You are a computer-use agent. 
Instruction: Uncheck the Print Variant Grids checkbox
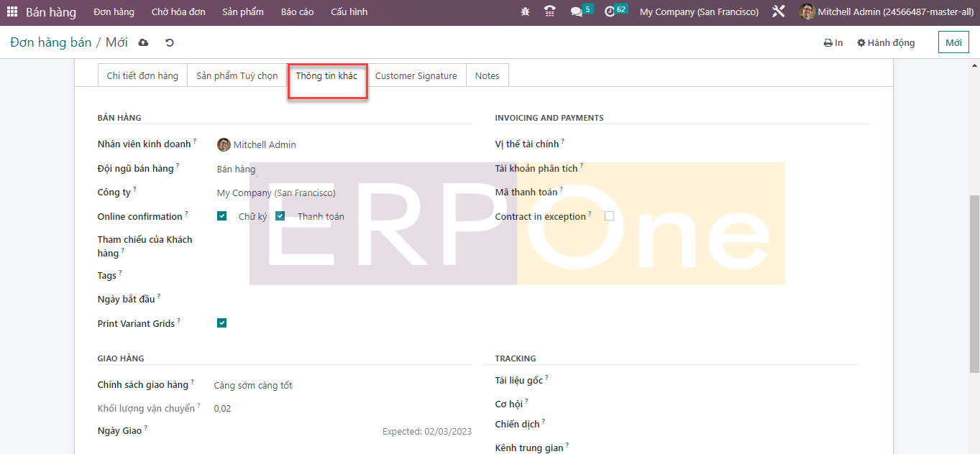(222, 323)
